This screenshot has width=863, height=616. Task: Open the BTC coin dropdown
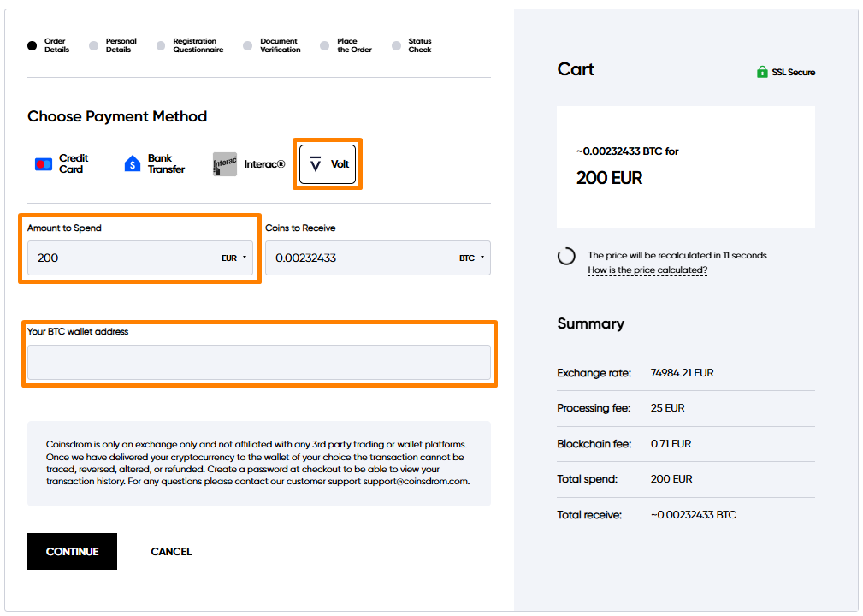pyautogui.click(x=471, y=258)
